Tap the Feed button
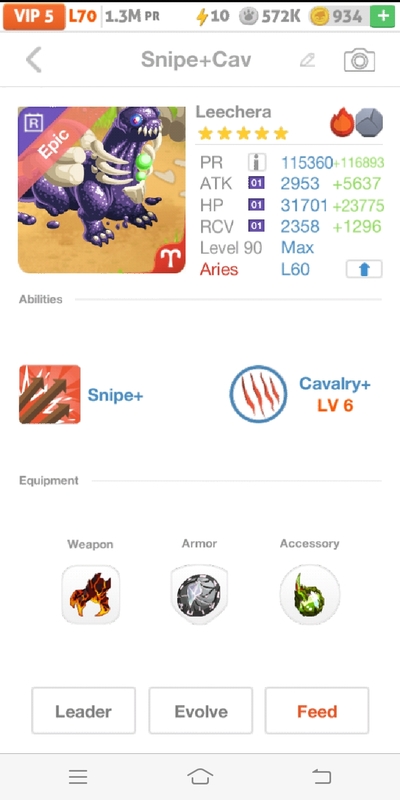 pos(317,711)
